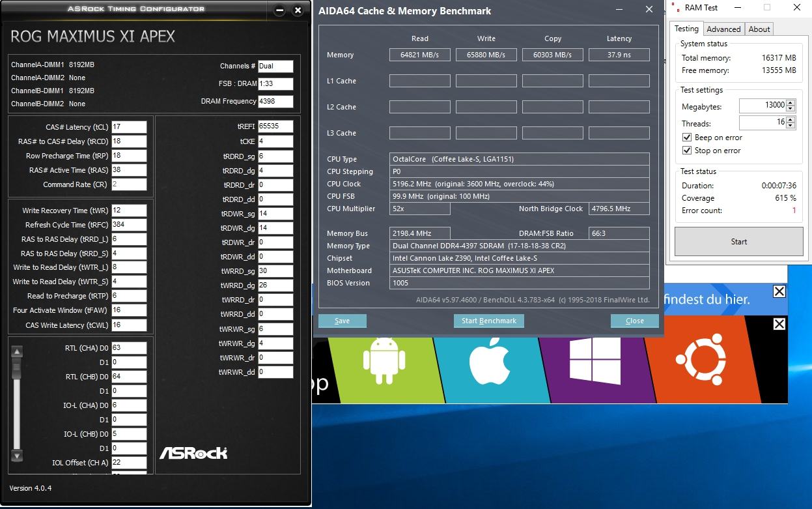Click Start Benchmark in AIDA64

(488, 321)
